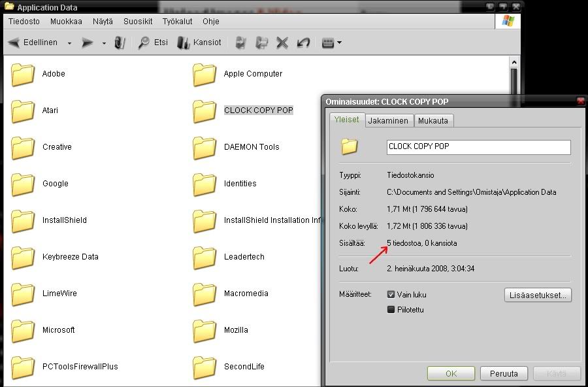Viewport: 588px width, 387px height.
Task: Click the Delete X toolbar icon
Action: 282,42
